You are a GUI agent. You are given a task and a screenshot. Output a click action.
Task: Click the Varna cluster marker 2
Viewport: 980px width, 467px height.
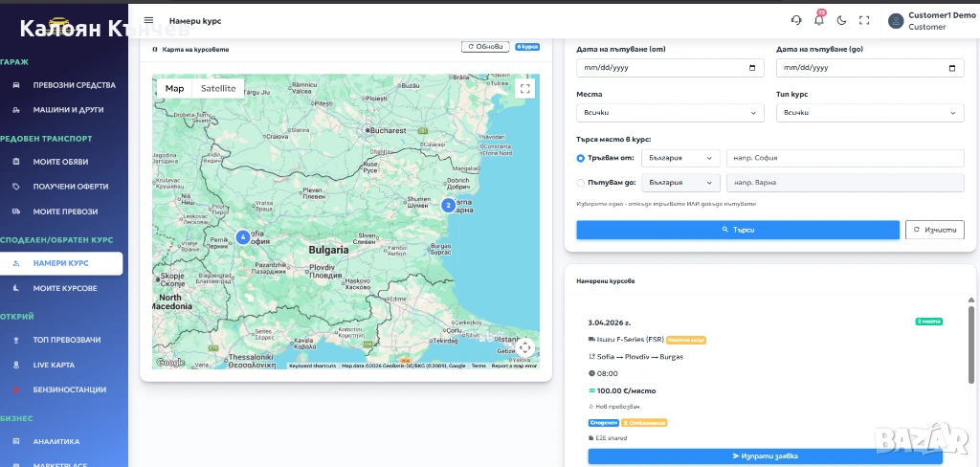(447, 205)
